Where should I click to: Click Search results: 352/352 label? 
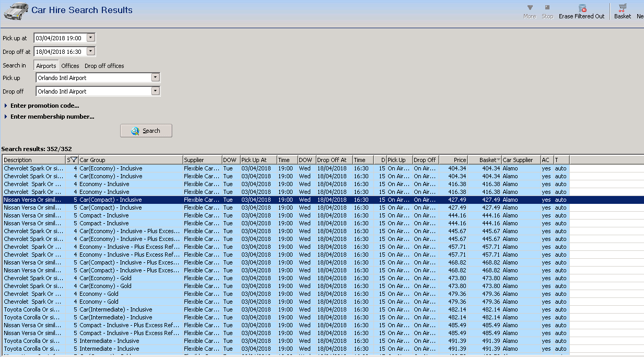coord(37,149)
